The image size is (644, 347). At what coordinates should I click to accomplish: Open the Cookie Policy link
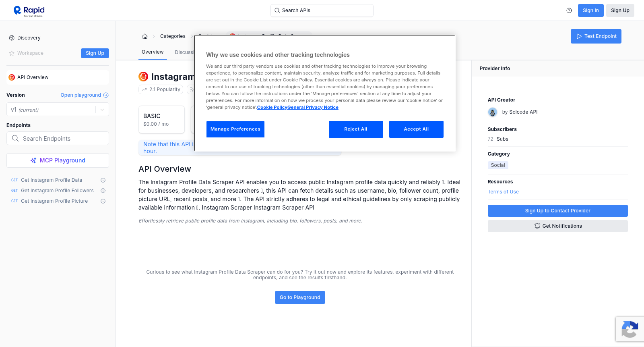tap(272, 107)
